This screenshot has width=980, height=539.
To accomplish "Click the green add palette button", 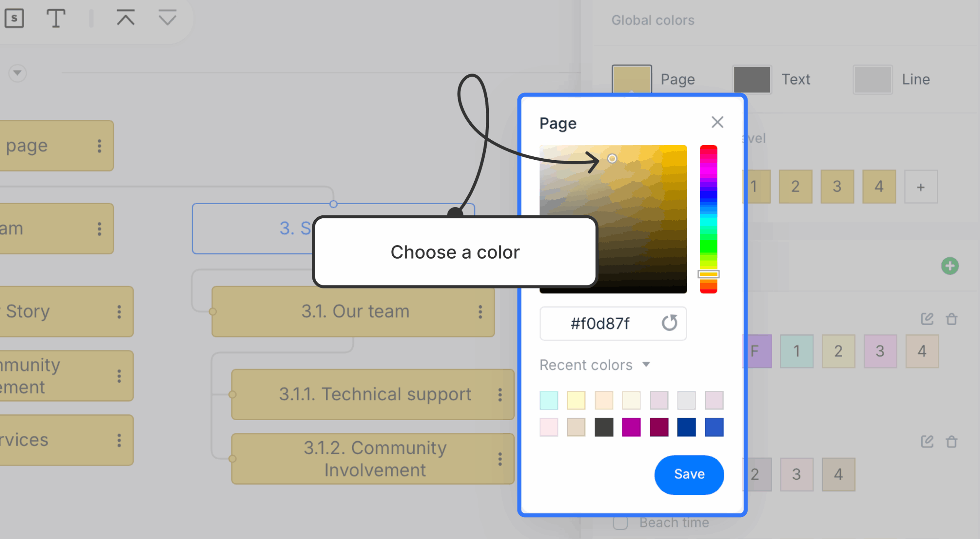I will [949, 266].
